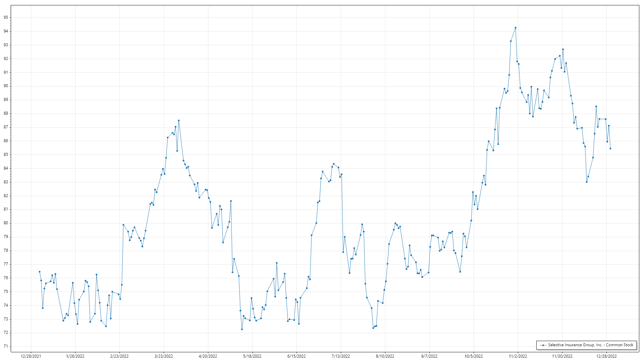This screenshot has height=362, width=644.
Task: Click the 95 y-axis label
Action: click(x=6, y=17)
